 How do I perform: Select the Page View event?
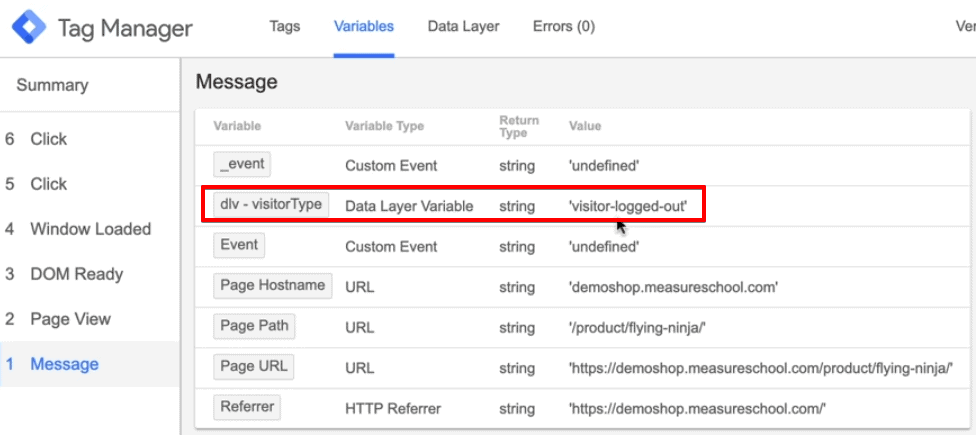pos(90,319)
